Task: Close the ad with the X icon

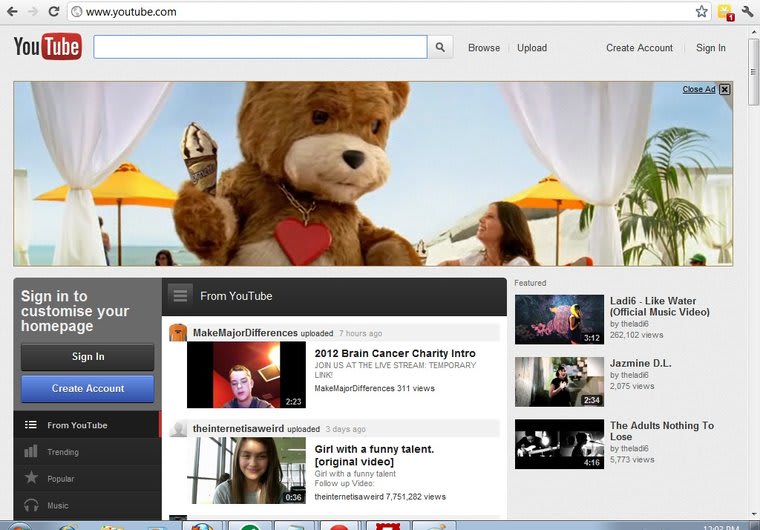Action: pos(725,89)
